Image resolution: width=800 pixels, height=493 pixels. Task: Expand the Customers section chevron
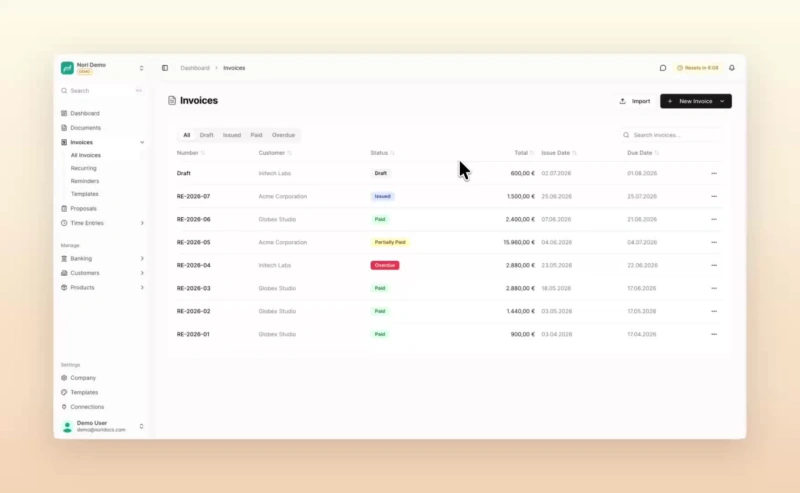142,273
